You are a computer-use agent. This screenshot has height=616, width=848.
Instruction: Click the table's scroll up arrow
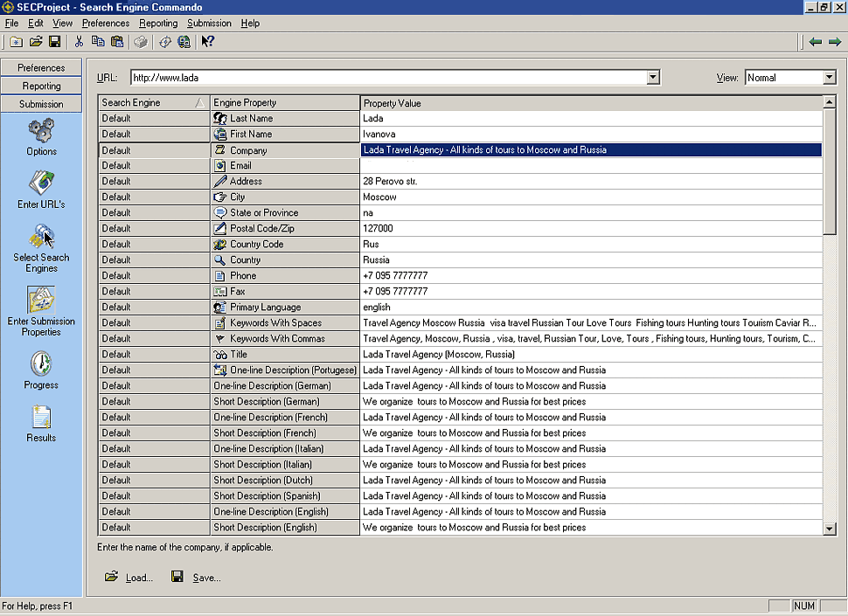(x=829, y=101)
